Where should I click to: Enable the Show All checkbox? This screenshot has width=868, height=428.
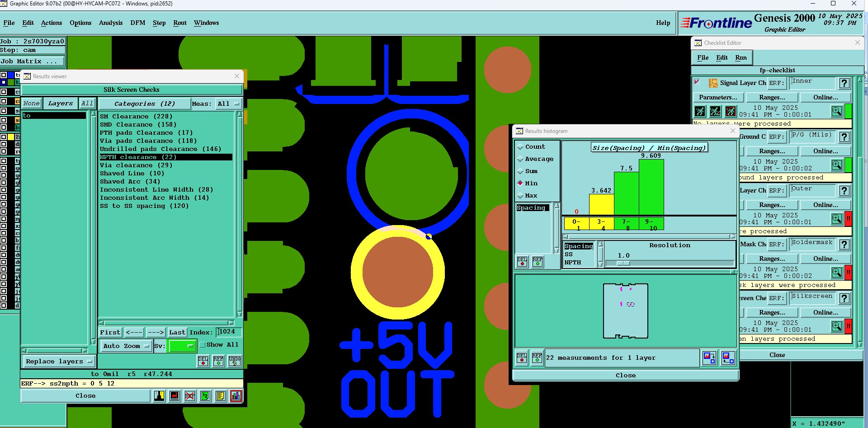click(203, 345)
